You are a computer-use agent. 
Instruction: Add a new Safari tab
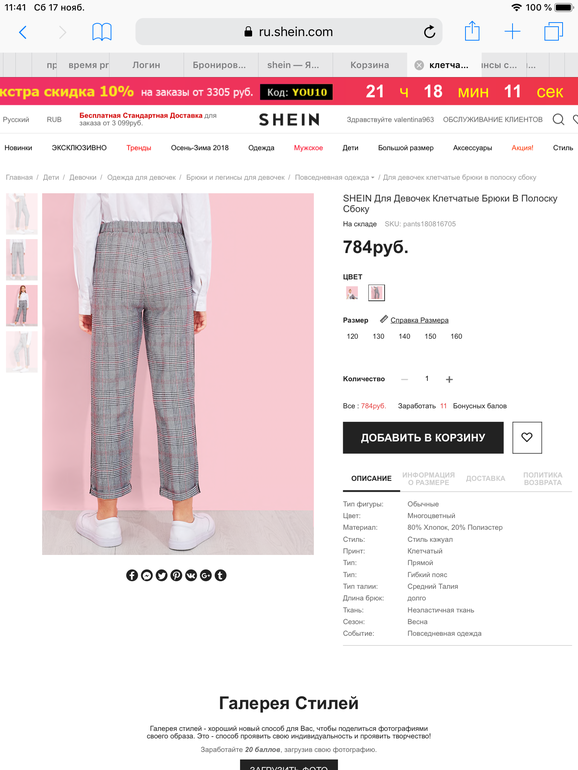point(512,32)
